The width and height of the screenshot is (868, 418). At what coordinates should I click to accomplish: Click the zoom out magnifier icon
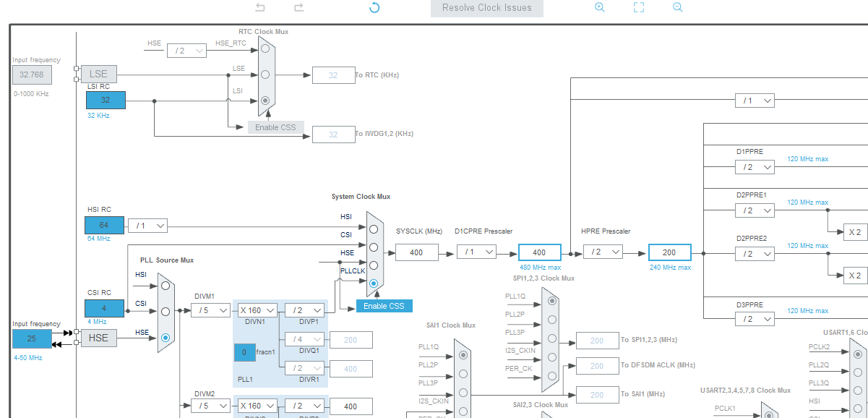tap(677, 7)
